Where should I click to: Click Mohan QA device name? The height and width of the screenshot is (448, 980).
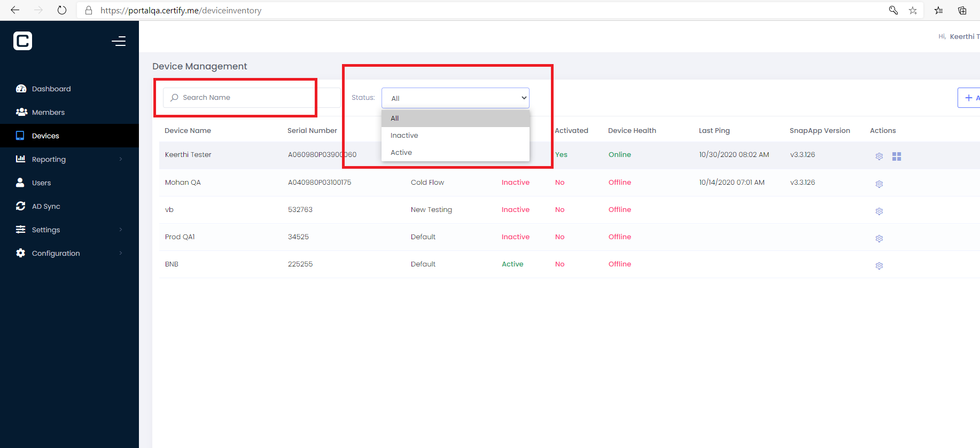click(183, 182)
